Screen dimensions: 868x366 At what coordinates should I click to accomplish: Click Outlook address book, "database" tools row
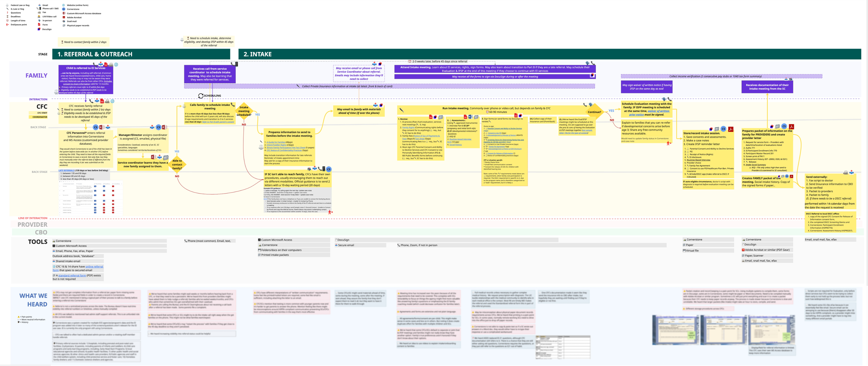coord(78,256)
